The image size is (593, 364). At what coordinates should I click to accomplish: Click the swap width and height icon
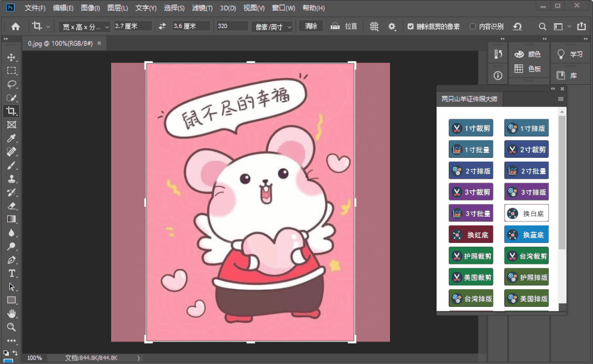click(x=162, y=26)
